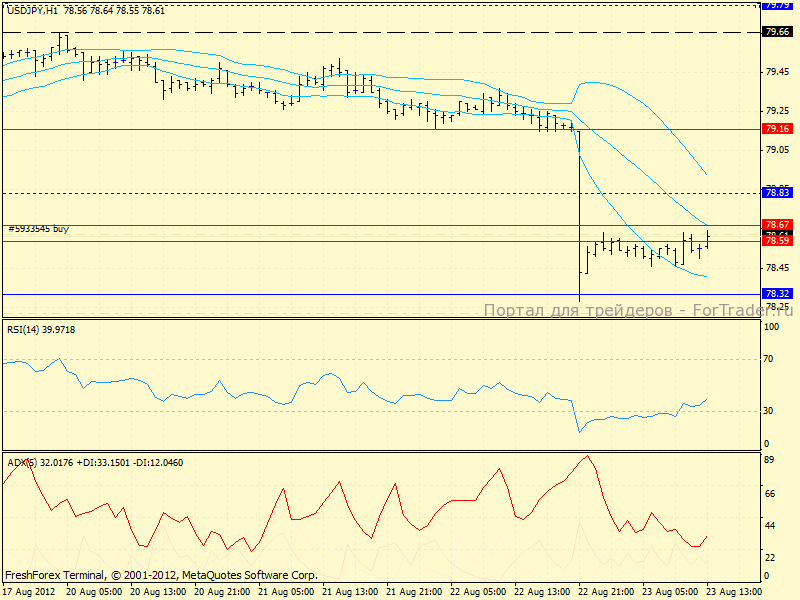The image size is (800, 600).
Task: Click the 79.05 price axis value
Action: pyautogui.click(x=777, y=149)
